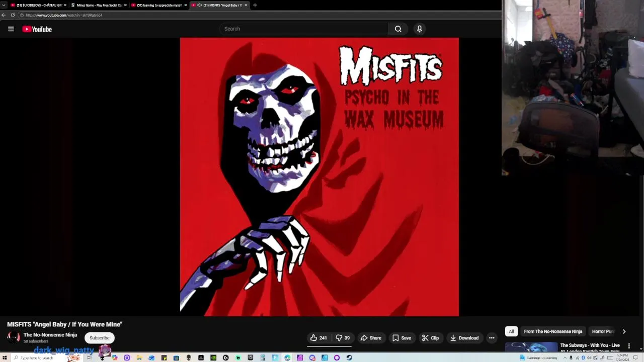Expand hidden system tray icons

[x=565, y=357]
